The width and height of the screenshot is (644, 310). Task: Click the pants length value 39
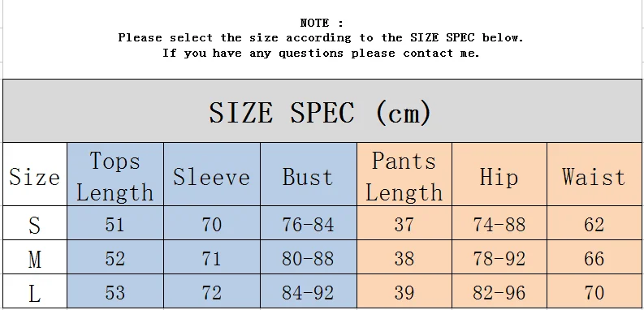(x=404, y=291)
